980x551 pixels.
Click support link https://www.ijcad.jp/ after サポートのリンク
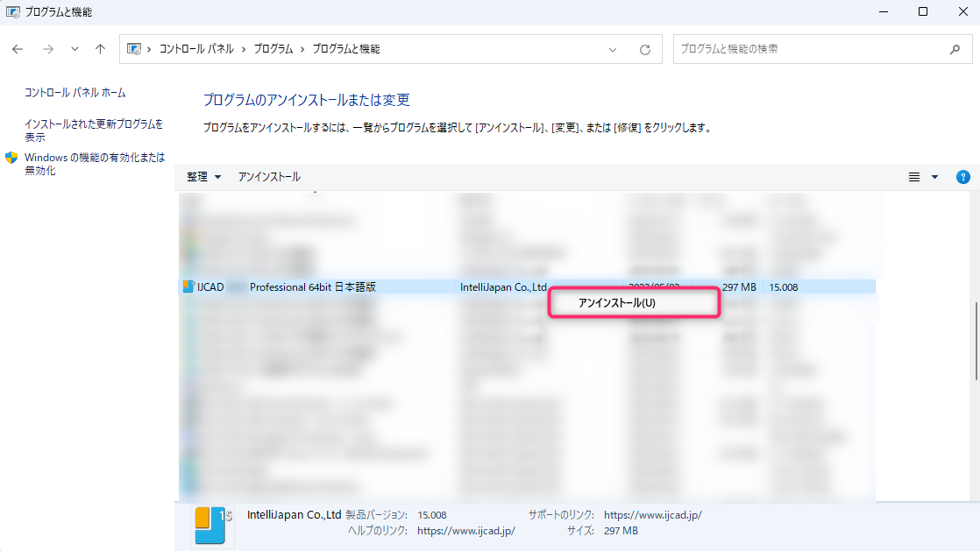pyautogui.click(x=652, y=515)
